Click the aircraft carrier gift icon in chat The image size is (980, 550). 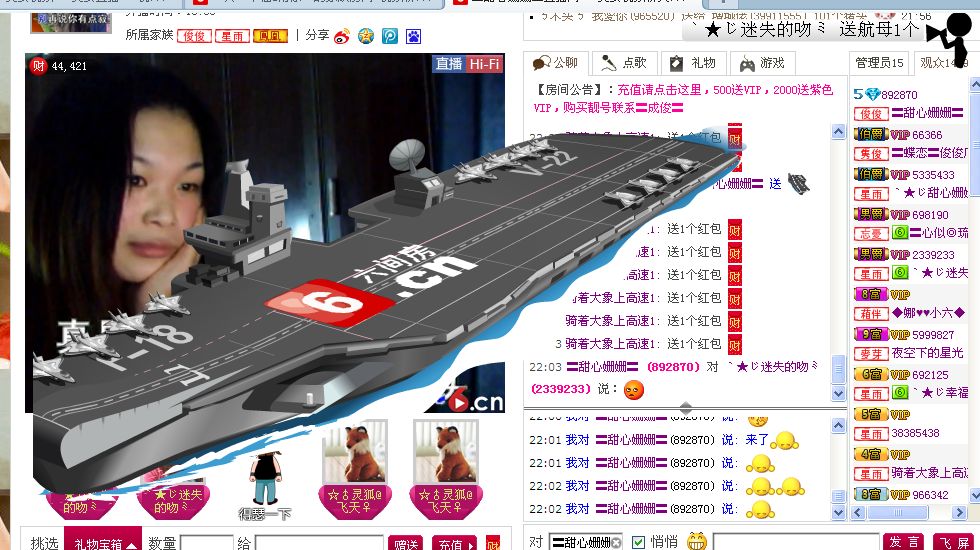point(798,183)
